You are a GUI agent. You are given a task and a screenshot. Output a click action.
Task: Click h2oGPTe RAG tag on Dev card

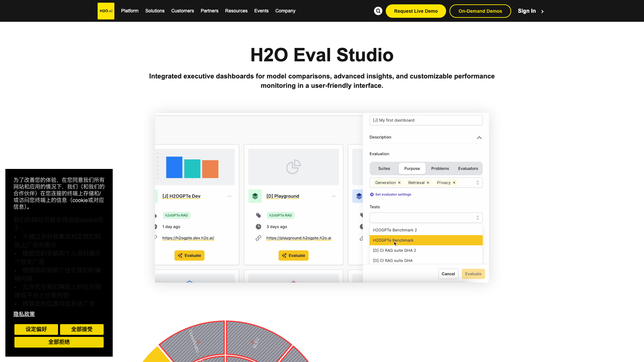click(x=176, y=215)
